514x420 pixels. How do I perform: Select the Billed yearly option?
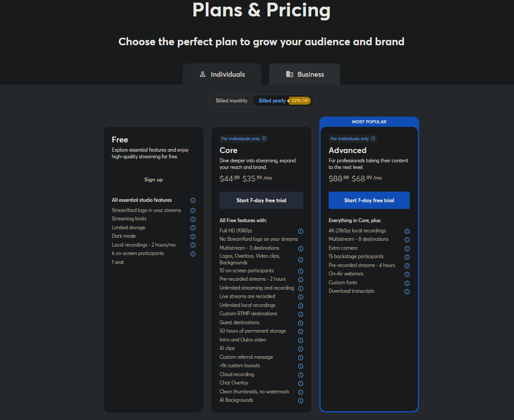pos(272,101)
